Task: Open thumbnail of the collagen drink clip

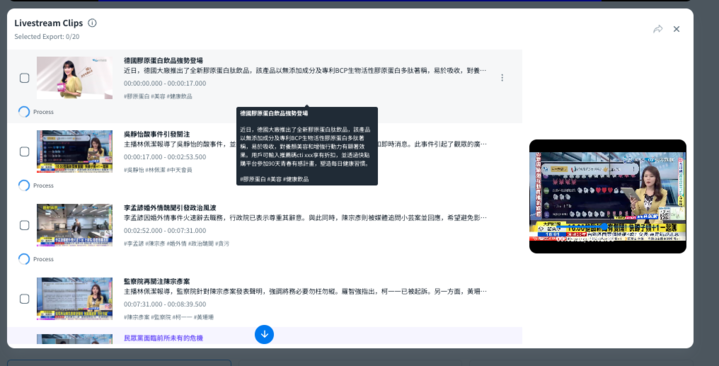Action: tap(75, 78)
